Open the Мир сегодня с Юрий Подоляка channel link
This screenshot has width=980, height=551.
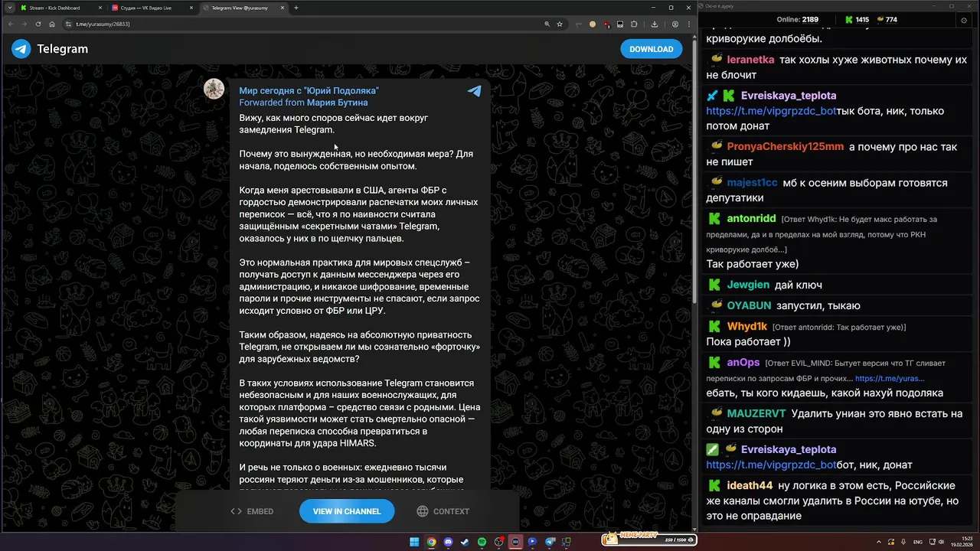[309, 90]
